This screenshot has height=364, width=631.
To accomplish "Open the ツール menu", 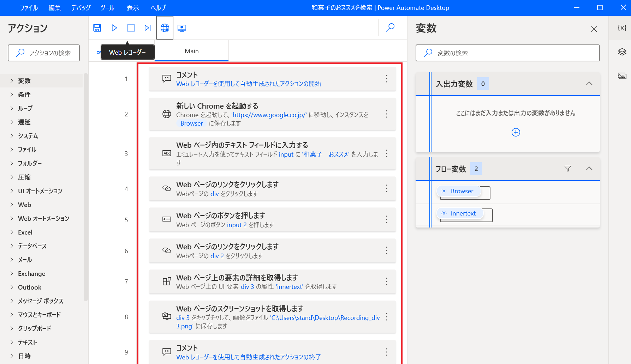I will pyautogui.click(x=107, y=8).
